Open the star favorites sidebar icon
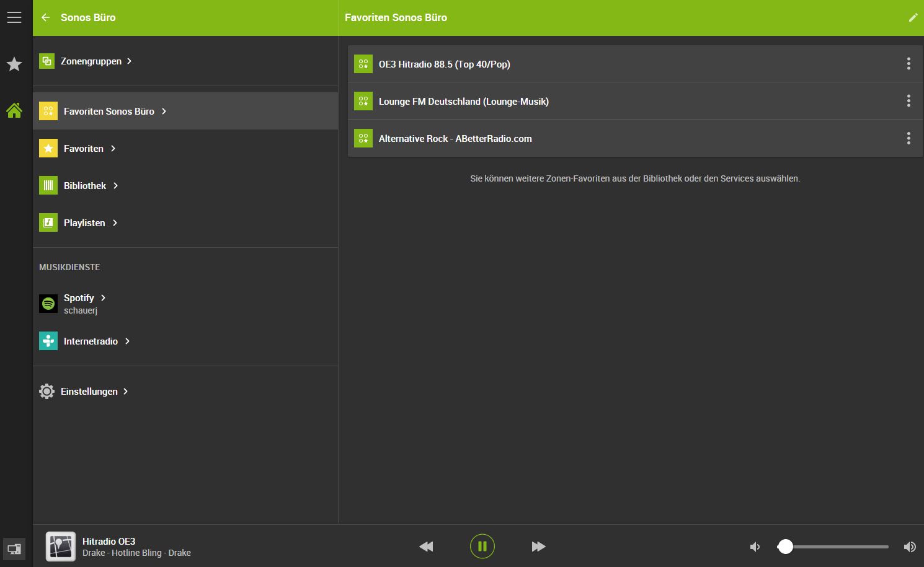 14,64
